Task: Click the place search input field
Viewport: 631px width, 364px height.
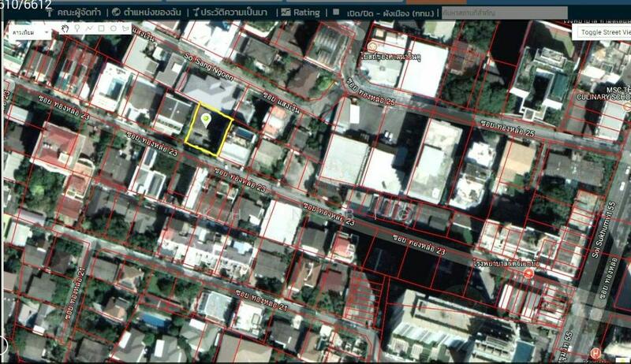Action: 503,13
